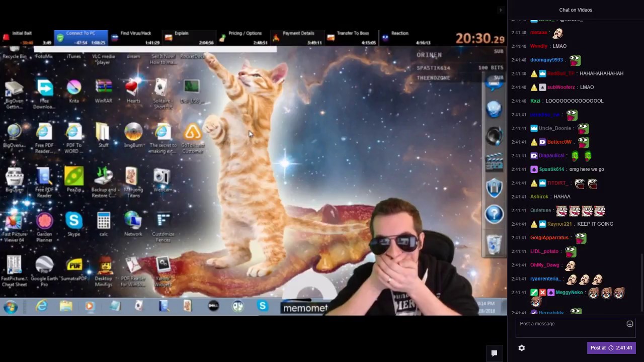Open doomguy9993's chat username

click(546, 60)
